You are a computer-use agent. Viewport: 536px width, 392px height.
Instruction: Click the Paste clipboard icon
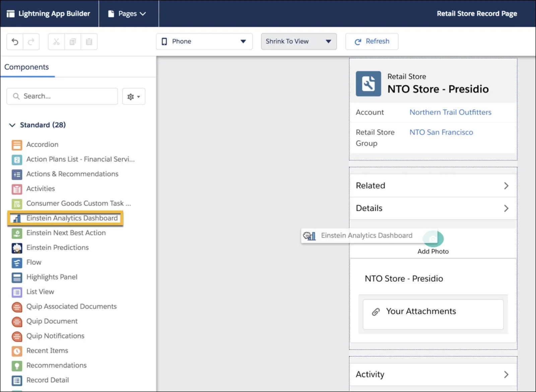click(x=89, y=42)
